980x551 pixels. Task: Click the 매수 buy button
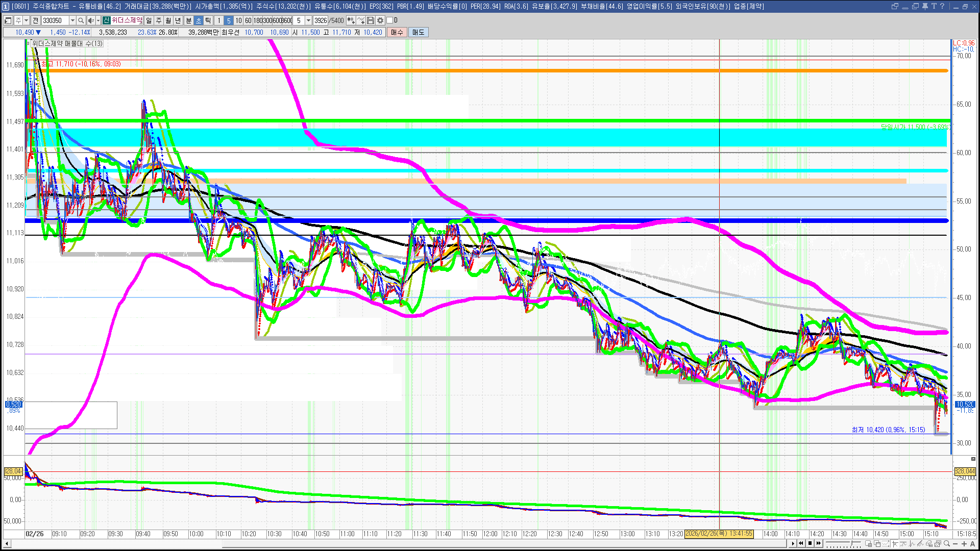click(x=397, y=32)
